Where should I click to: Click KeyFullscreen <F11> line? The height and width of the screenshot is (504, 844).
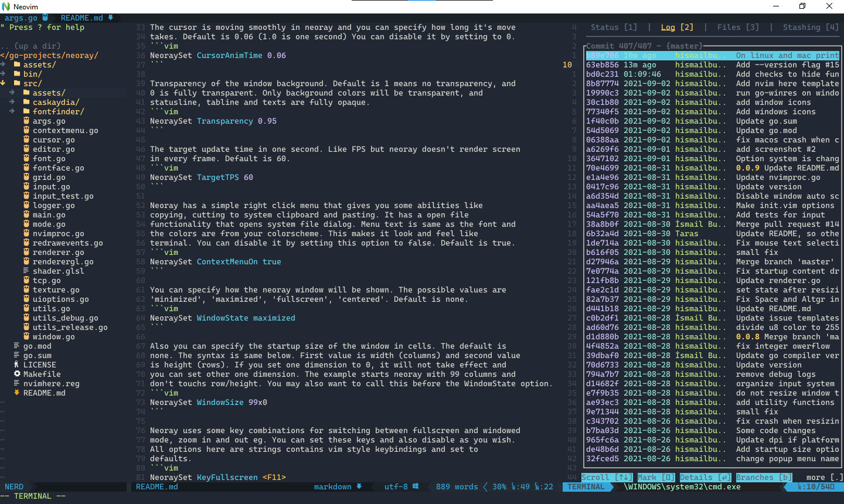coord(218,477)
